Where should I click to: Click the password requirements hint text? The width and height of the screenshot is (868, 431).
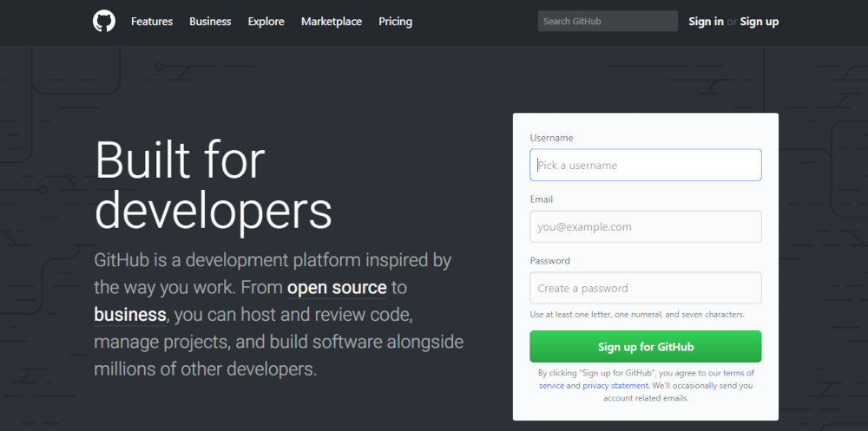point(637,314)
